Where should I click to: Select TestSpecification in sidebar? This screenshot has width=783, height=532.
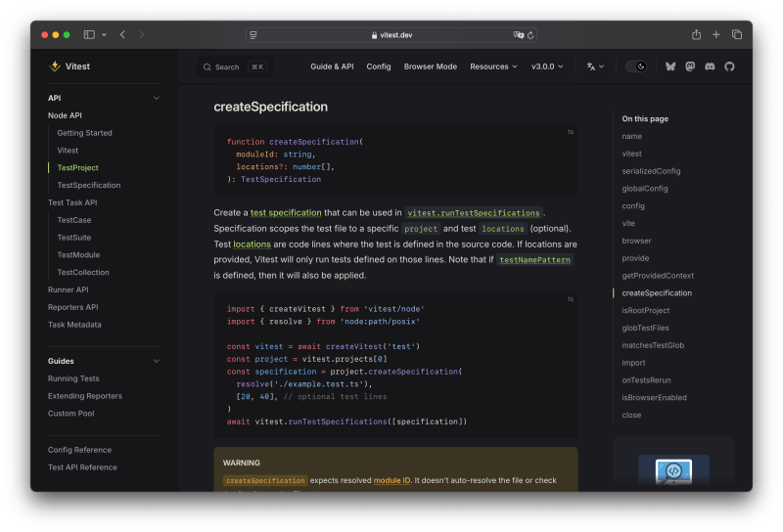(x=89, y=185)
